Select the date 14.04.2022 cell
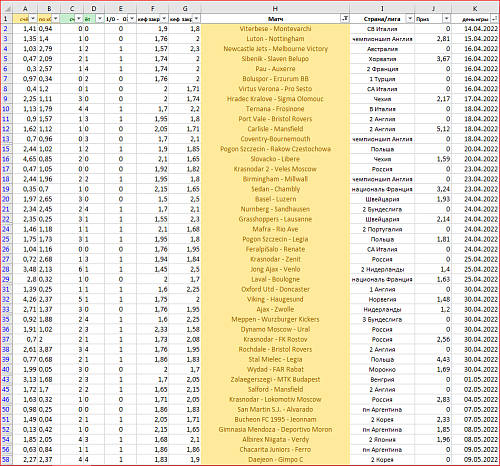 click(475, 29)
